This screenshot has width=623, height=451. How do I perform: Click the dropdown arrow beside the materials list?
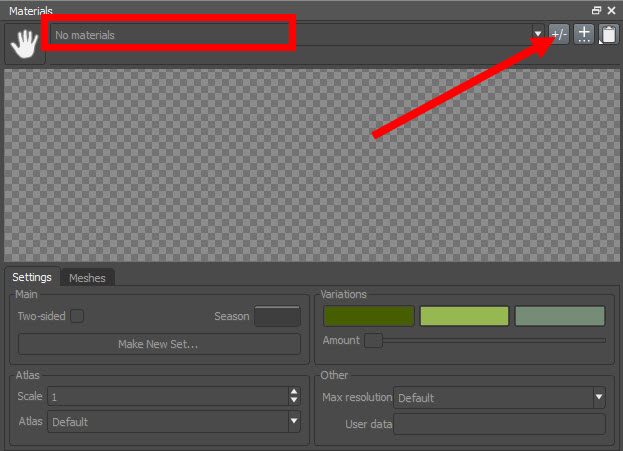pos(538,34)
